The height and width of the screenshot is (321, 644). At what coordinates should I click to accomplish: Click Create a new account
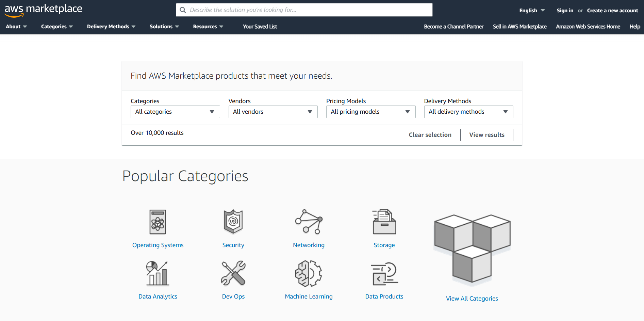(x=612, y=11)
